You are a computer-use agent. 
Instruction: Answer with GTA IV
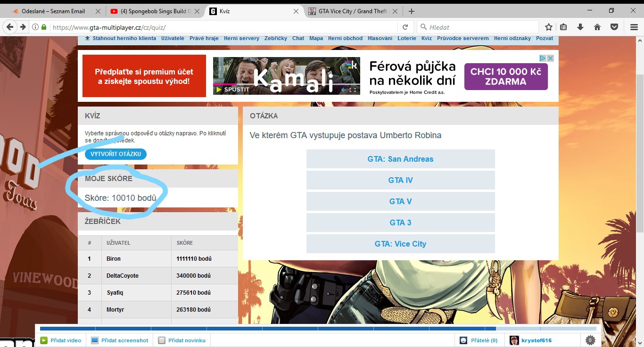[401, 180]
